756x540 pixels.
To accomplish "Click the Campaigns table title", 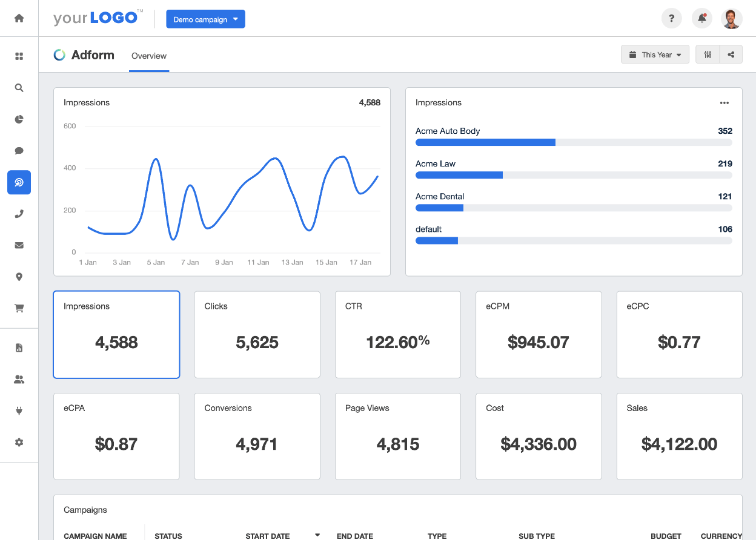I will pyautogui.click(x=85, y=510).
